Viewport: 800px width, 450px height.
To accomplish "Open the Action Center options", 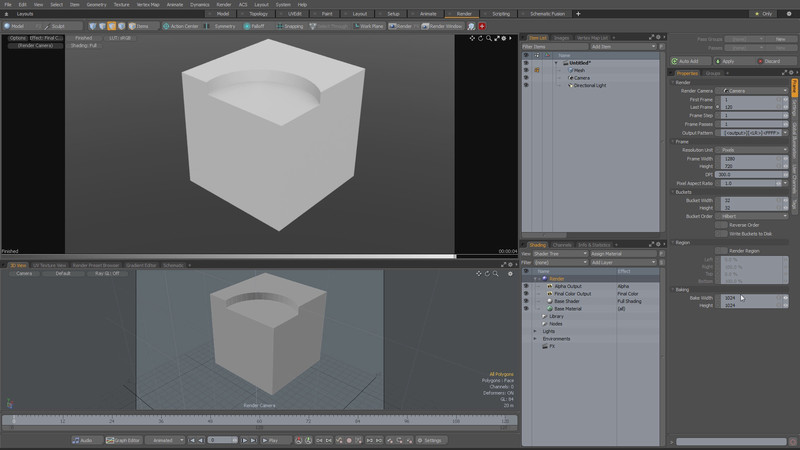I will click(x=181, y=26).
